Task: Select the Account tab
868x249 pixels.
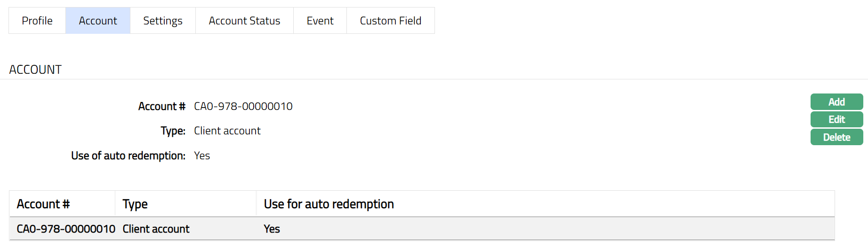Action: pos(98,21)
